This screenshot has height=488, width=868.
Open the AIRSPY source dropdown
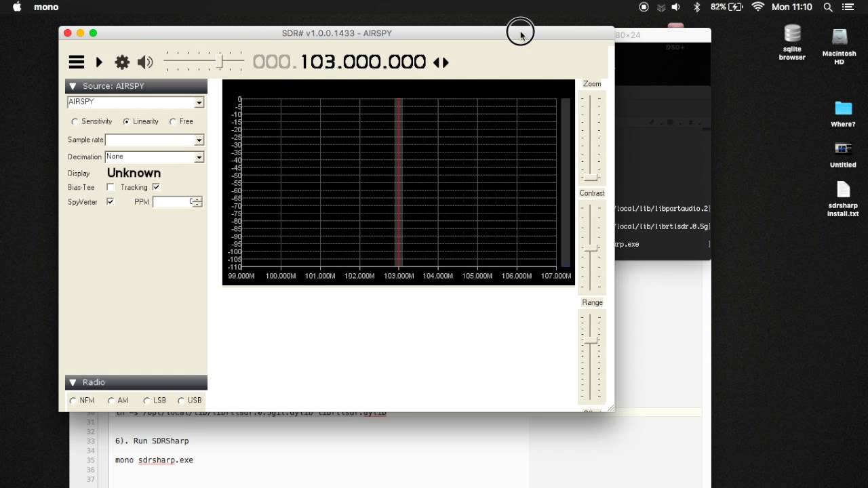coord(199,102)
